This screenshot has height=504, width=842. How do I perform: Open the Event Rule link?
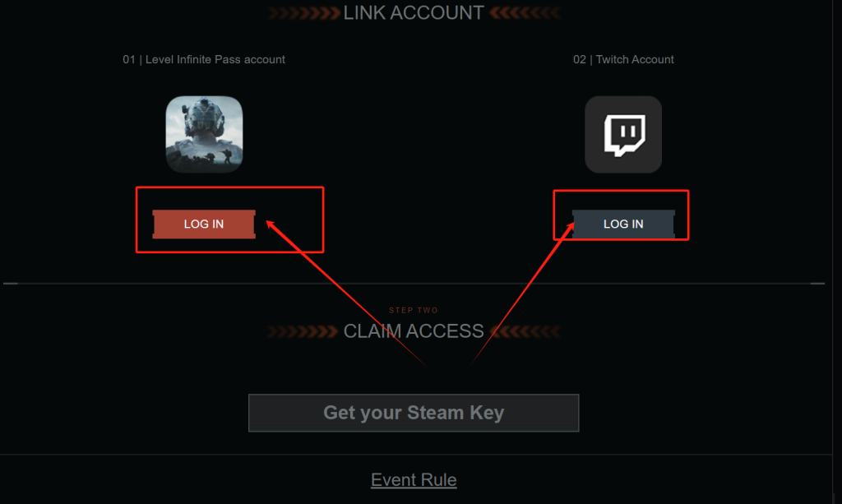(414, 479)
